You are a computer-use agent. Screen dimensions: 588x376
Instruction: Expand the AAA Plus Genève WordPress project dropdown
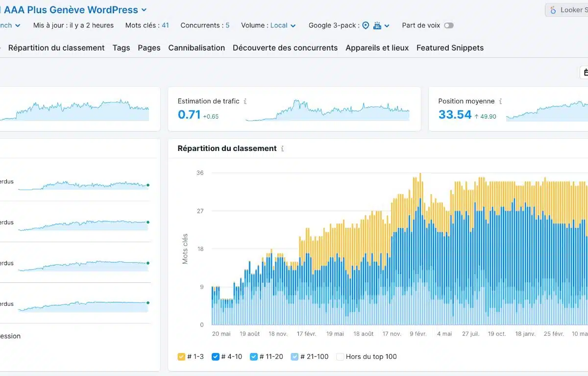pyautogui.click(x=144, y=10)
